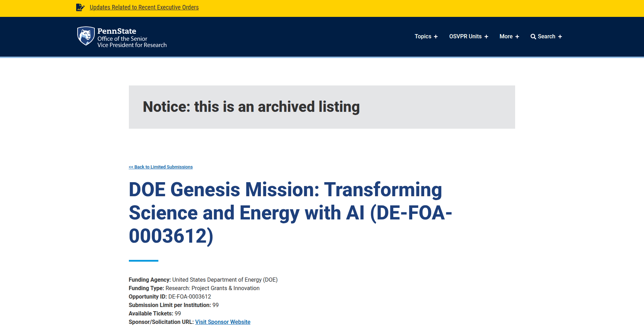Click the DOE Genesis Mission page title
The height and width of the screenshot is (326, 644).
(x=290, y=213)
